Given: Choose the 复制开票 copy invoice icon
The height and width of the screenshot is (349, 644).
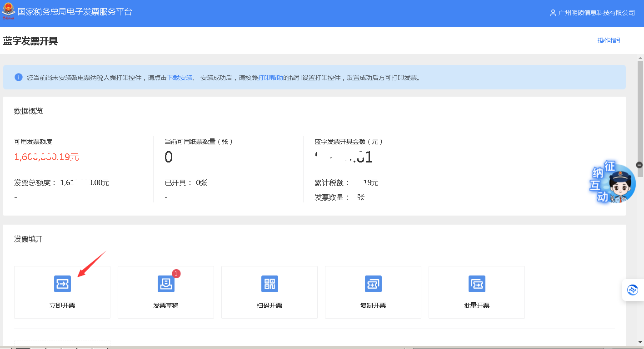Looking at the screenshot, I should pyautogui.click(x=373, y=284).
